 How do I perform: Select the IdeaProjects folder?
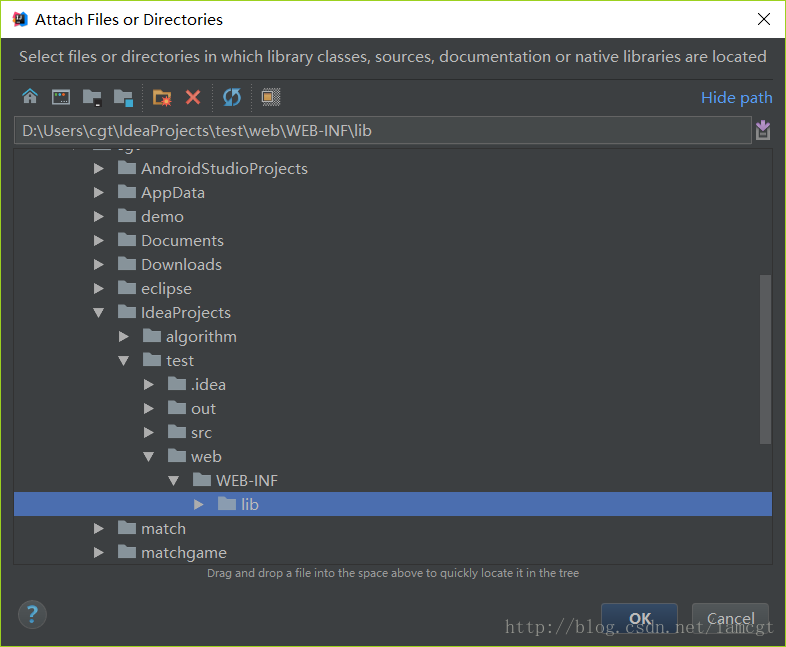click(x=174, y=313)
